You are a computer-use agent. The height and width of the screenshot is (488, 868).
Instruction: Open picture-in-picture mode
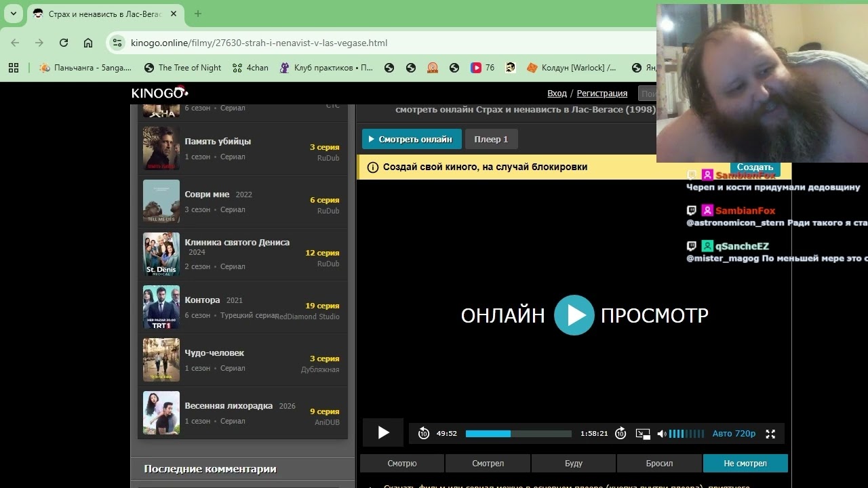[x=643, y=434]
